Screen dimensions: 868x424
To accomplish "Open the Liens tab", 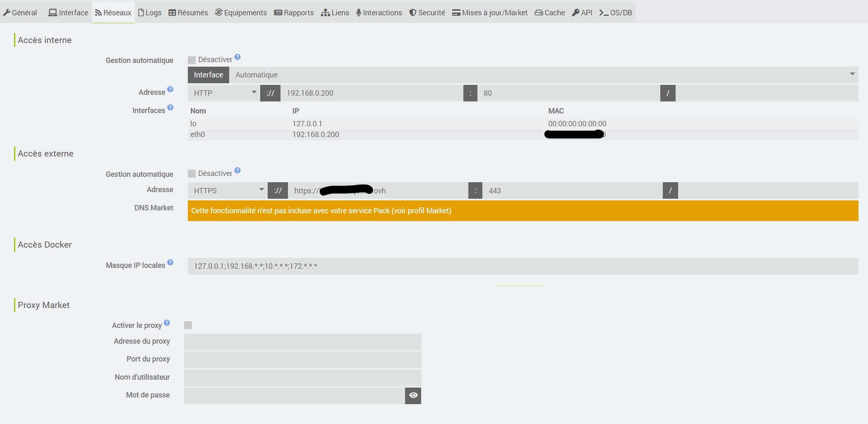I will point(335,12).
